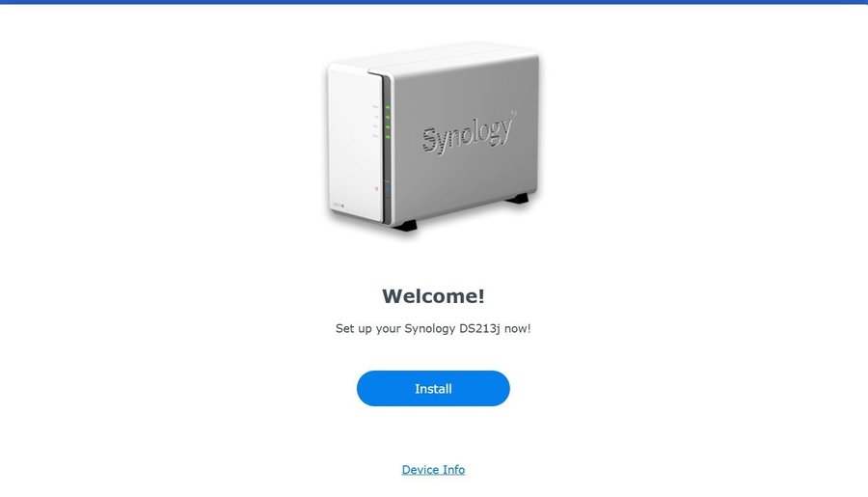Click the topmost green status LED

point(388,107)
